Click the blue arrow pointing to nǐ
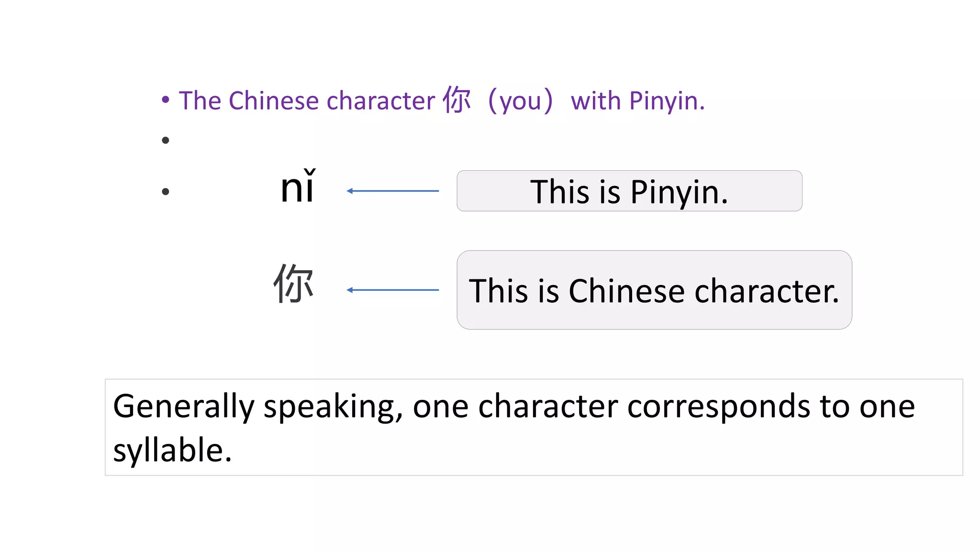980x551 pixels. pos(392,191)
